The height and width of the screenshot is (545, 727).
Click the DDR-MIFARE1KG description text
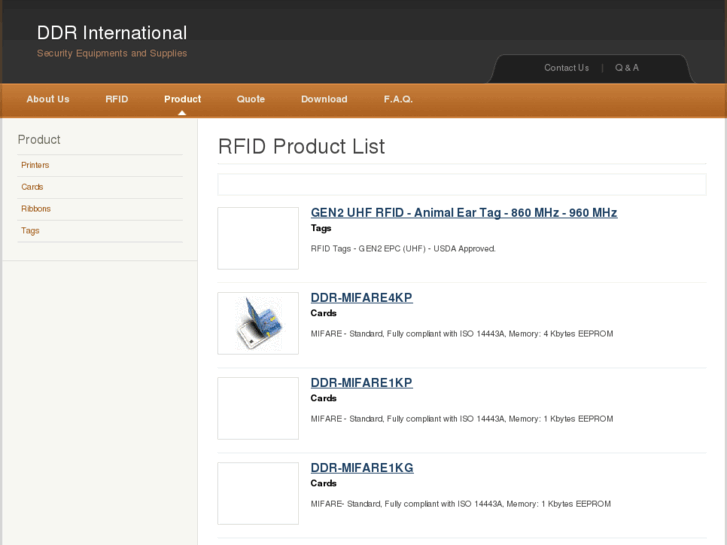tap(461, 504)
